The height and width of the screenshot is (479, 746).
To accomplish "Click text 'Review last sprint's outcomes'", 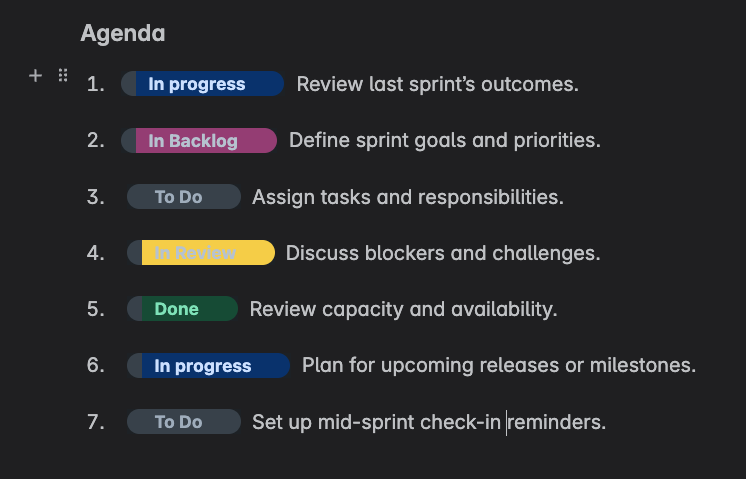I will tap(437, 84).
